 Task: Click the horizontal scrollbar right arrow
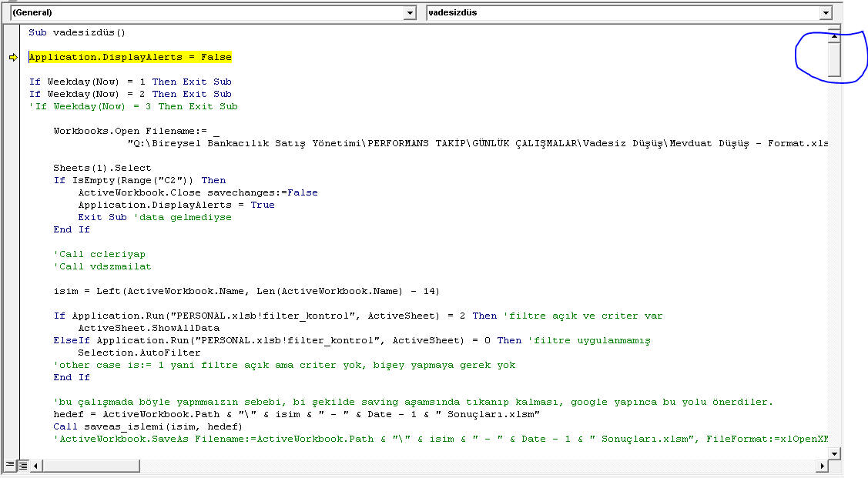tap(823, 466)
